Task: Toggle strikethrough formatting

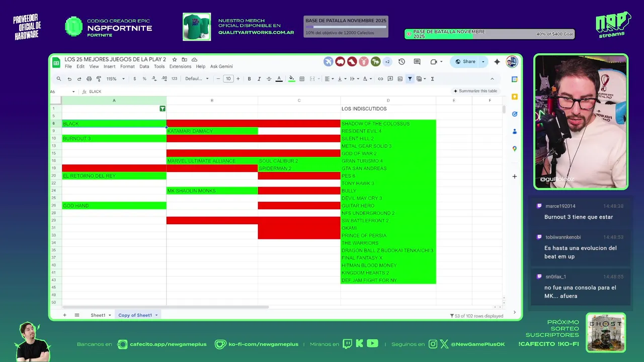Action: [269, 79]
